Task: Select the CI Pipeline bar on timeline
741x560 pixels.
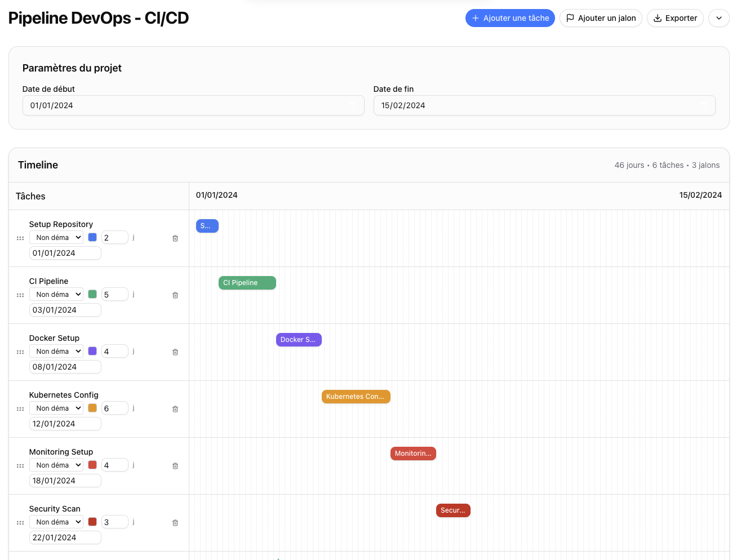Action: click(x=247, y=282)
